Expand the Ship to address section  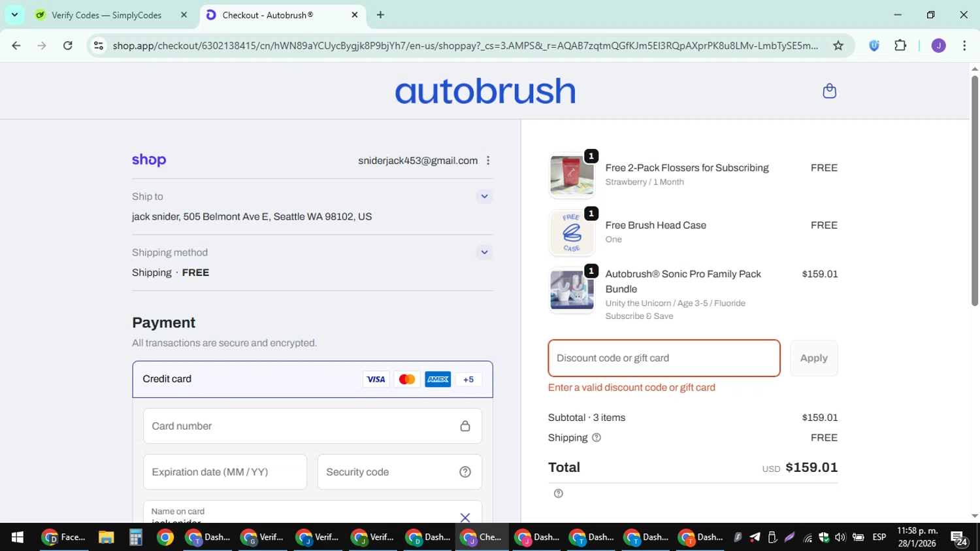[484, 196]
